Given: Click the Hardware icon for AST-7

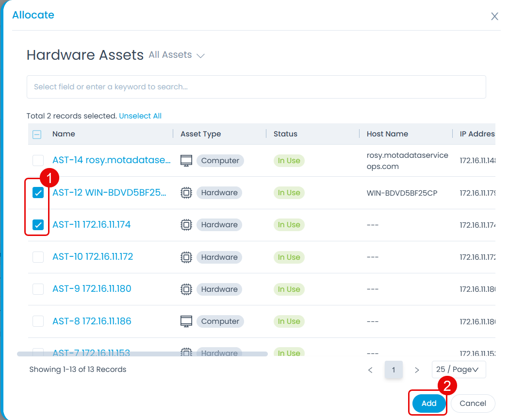Looking at the screenshot, I should click(186, 353).
